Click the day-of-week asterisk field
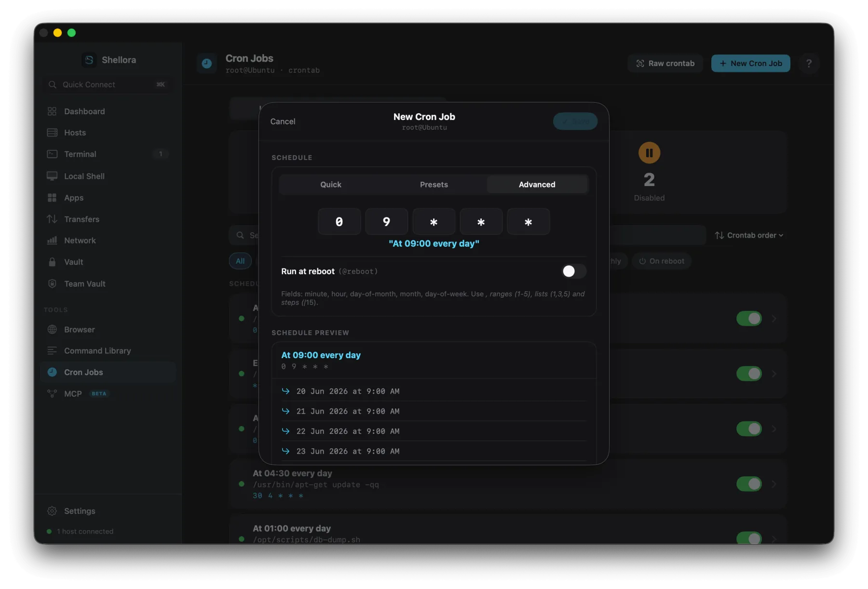The image size is (868, 589). tap(529, 222)
